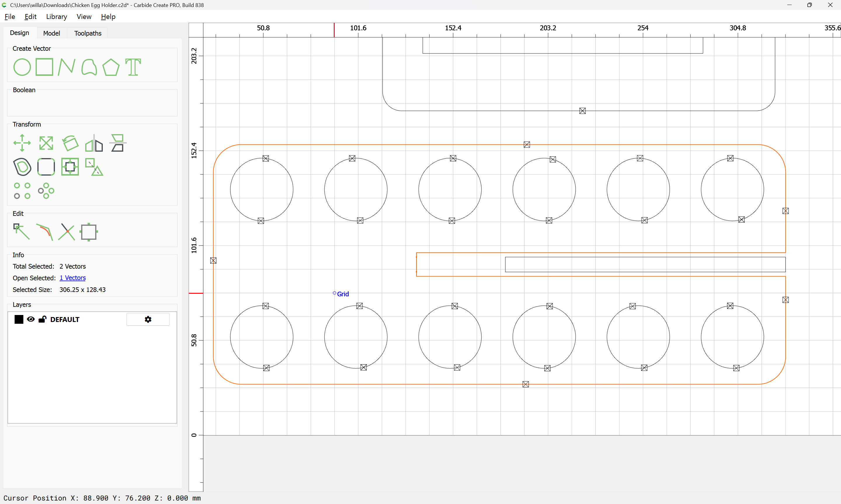The width and height of the screenshot is (841, 504).
Task: Select the Create Circle vector tool
Action: 22,67
